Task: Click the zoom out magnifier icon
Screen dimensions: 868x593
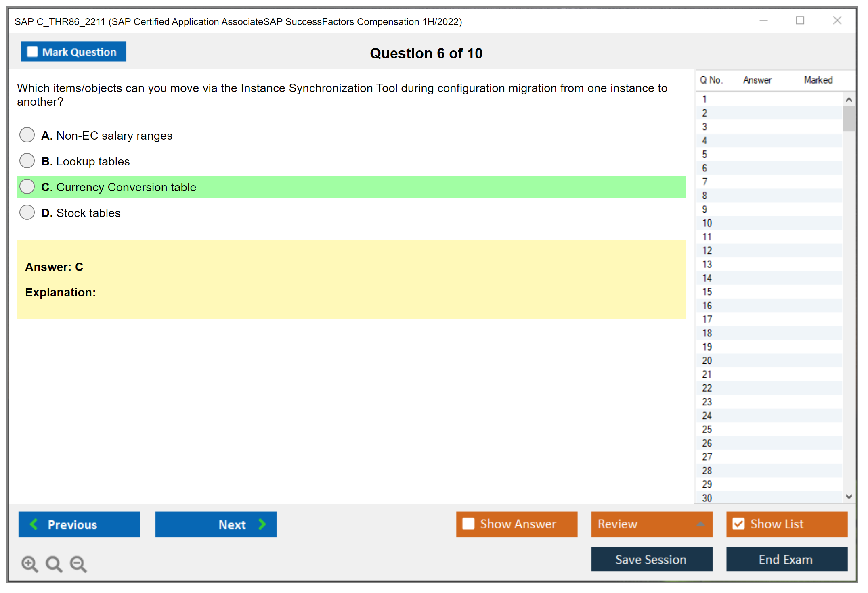Action: click(x=78, y=564)
